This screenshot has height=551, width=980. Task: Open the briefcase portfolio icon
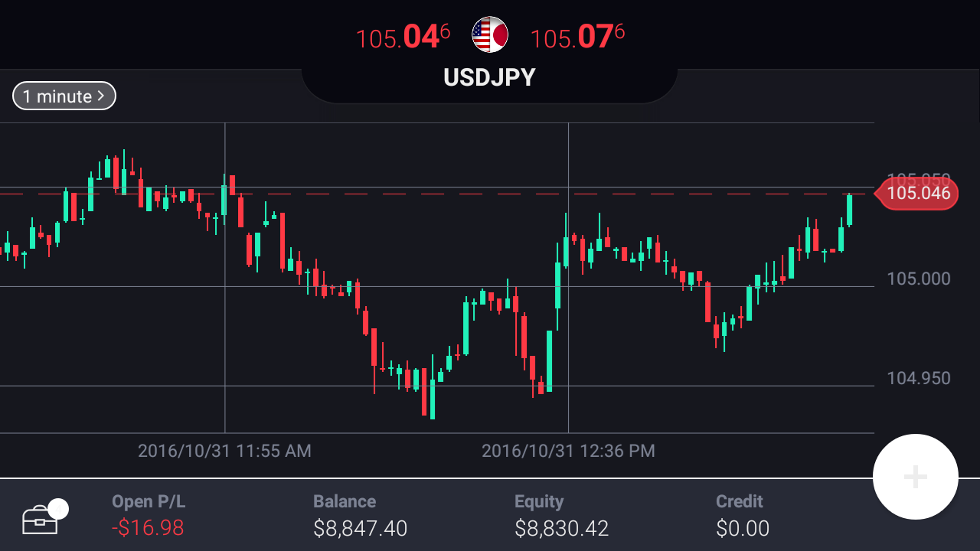pyautogui.click(x=40, y=520)
